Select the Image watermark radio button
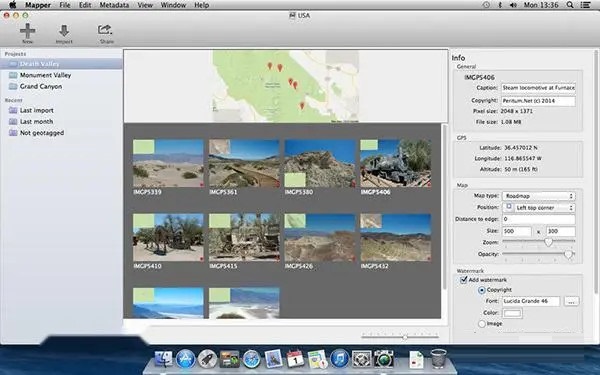Image resolution: width=600 pixels, height=375 pixels. 482,324
